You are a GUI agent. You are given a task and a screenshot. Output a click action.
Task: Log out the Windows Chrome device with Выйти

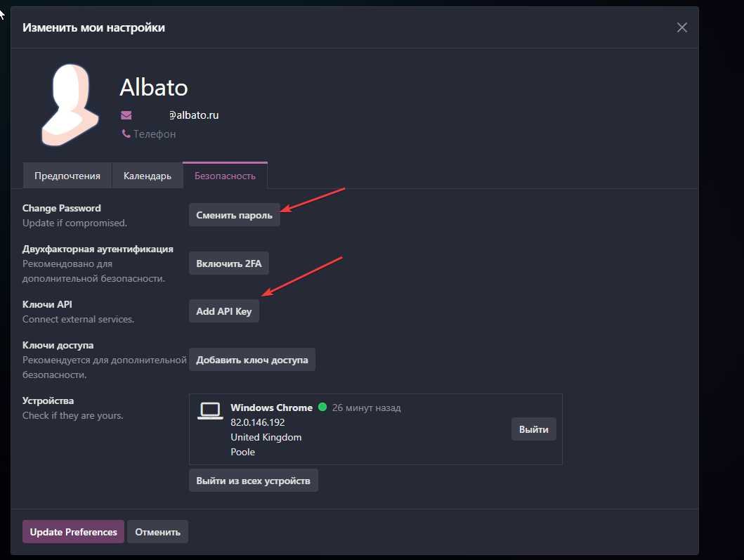(x=533, y=429)
